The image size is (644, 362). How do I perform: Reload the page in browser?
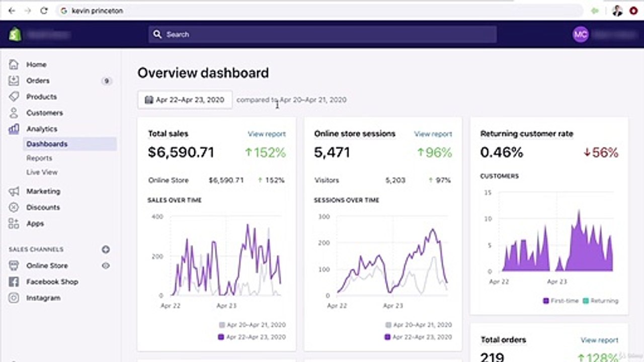pos(44,11)
